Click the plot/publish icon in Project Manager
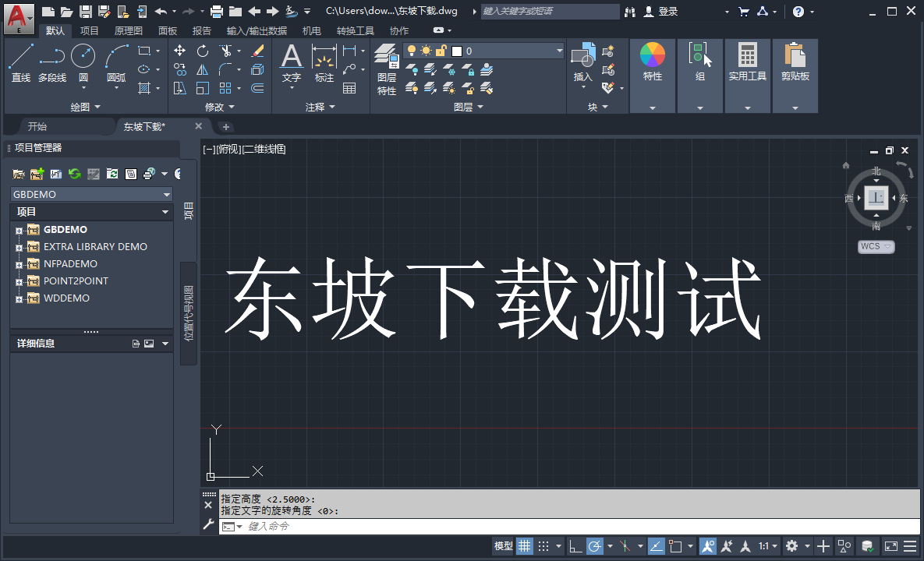This screenshot has width=924, height=561. pyautogui.click(x=149, y=173)
